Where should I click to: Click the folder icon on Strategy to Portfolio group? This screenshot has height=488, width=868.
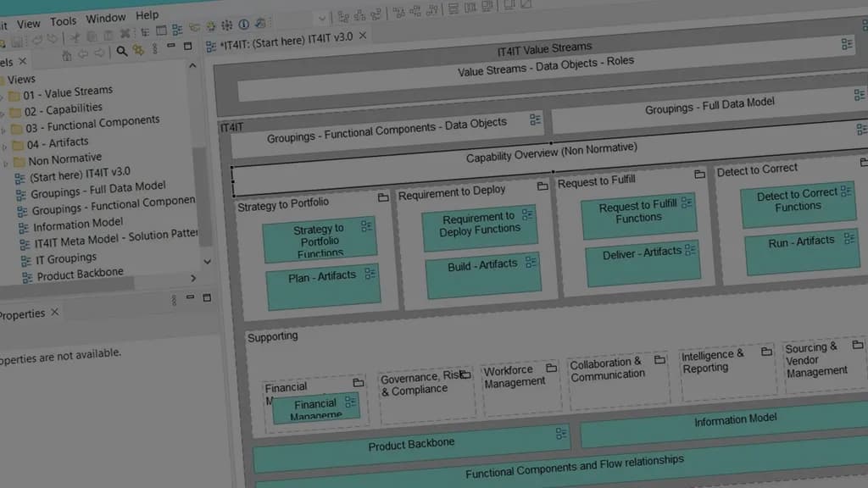(x=383, y=197)
